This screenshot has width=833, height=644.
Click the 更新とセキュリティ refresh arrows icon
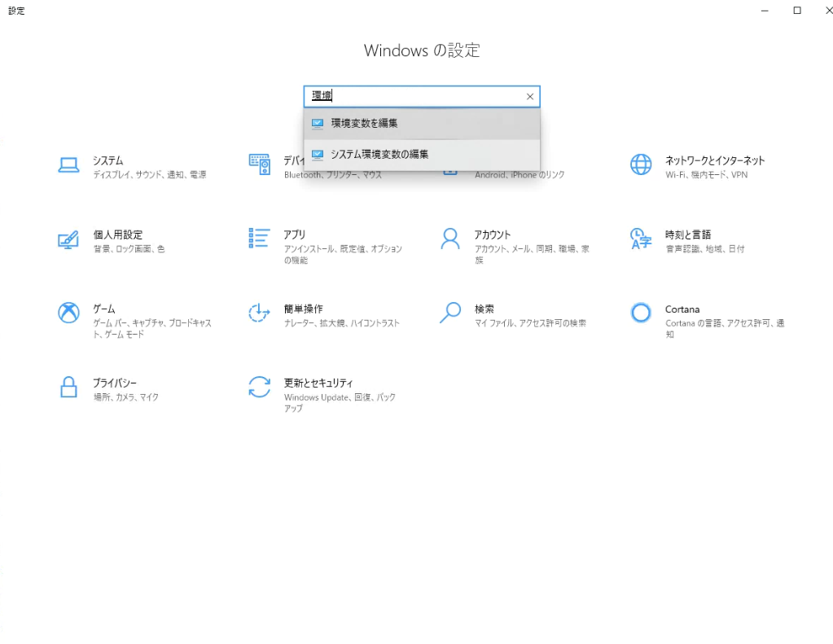pos(259,387)
